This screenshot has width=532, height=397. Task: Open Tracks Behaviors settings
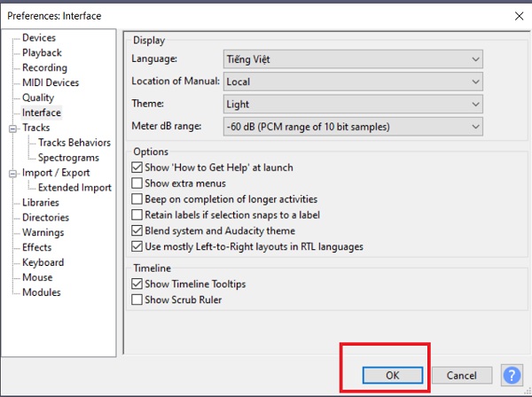(x=74, y=143)
